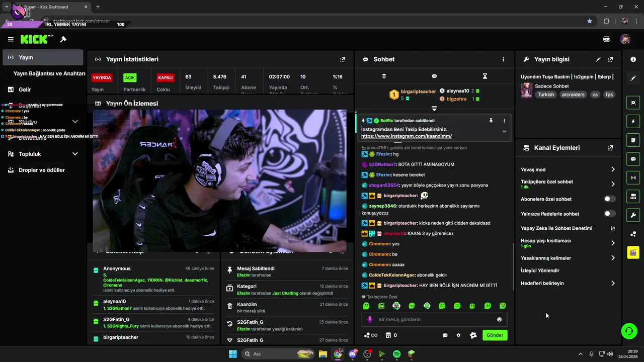The height and width of the screenshot is (362, 644).
Task: Click the arcraiders stream tag
Action: (573, 95)
